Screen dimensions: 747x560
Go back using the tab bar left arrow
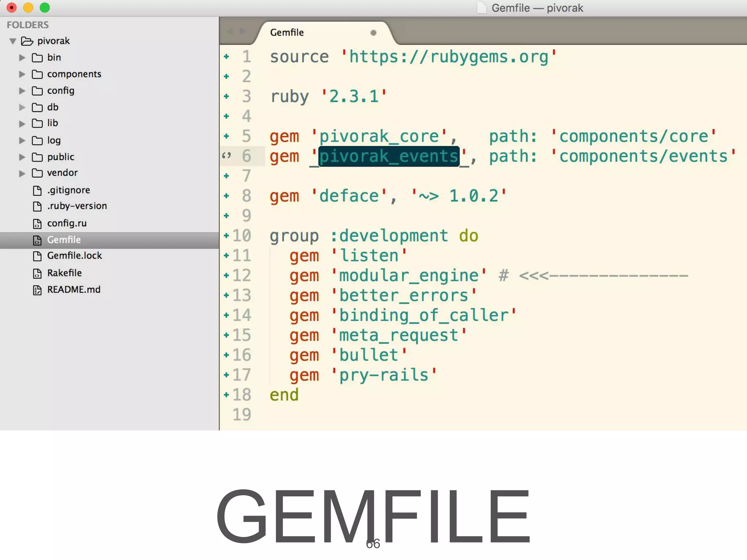pyautogui.click(x=230, y=31)
